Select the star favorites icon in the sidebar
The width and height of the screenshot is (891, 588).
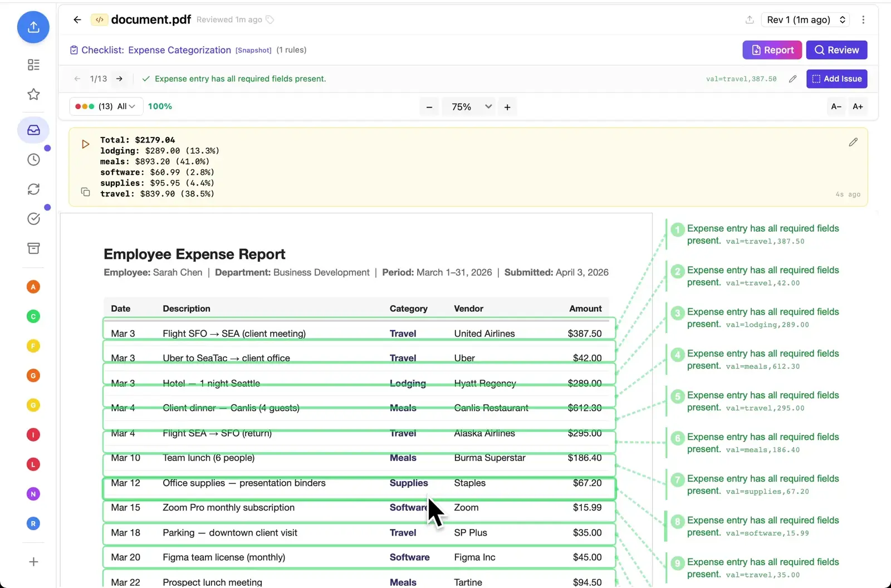click(33, 95)
